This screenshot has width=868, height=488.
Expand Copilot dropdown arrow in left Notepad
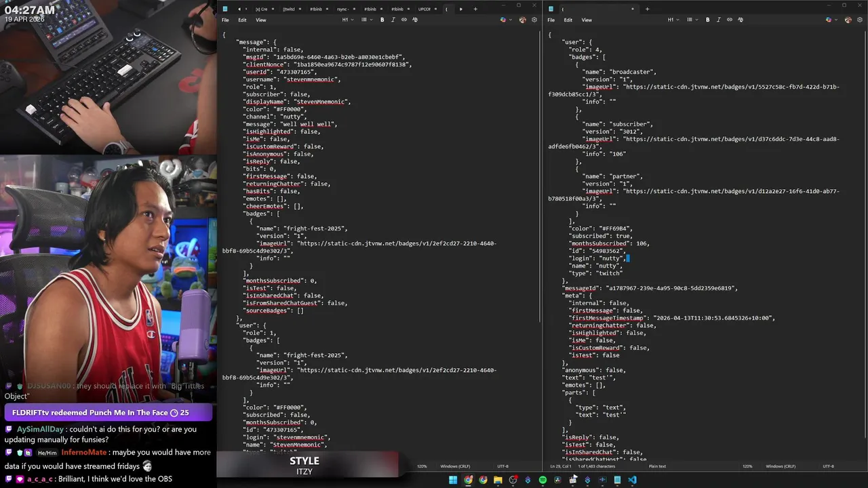pyautogui.click(x=510, y=20)
